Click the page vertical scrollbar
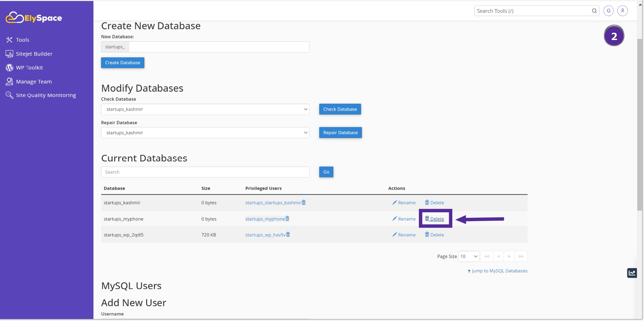The image size is (644, 330). pyautogui.click(x=640, y=125)
